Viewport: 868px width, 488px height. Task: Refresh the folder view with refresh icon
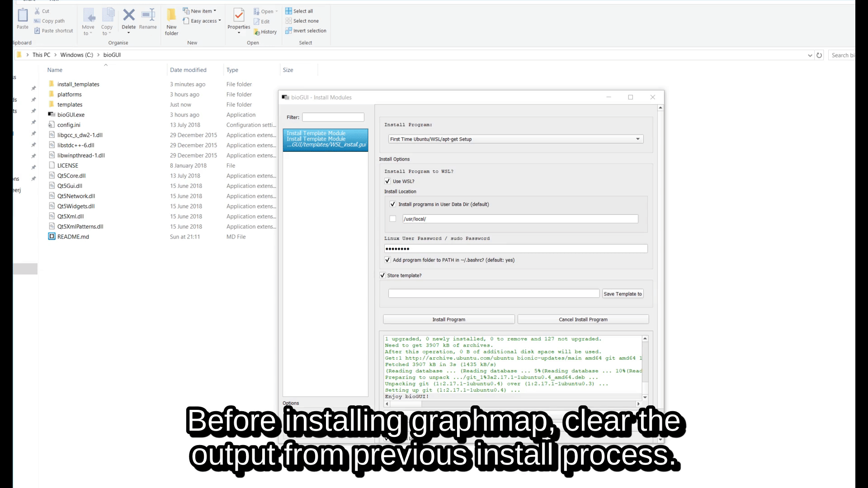point(819,55)
